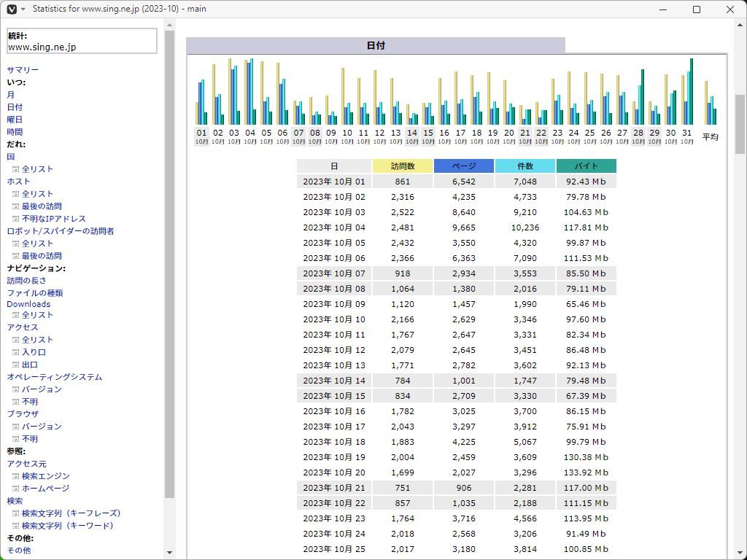Click the list icon beside 不明なIPアドレス
Image resolution: width=747 pixels, height=560 pixels.
click(15, 219)
